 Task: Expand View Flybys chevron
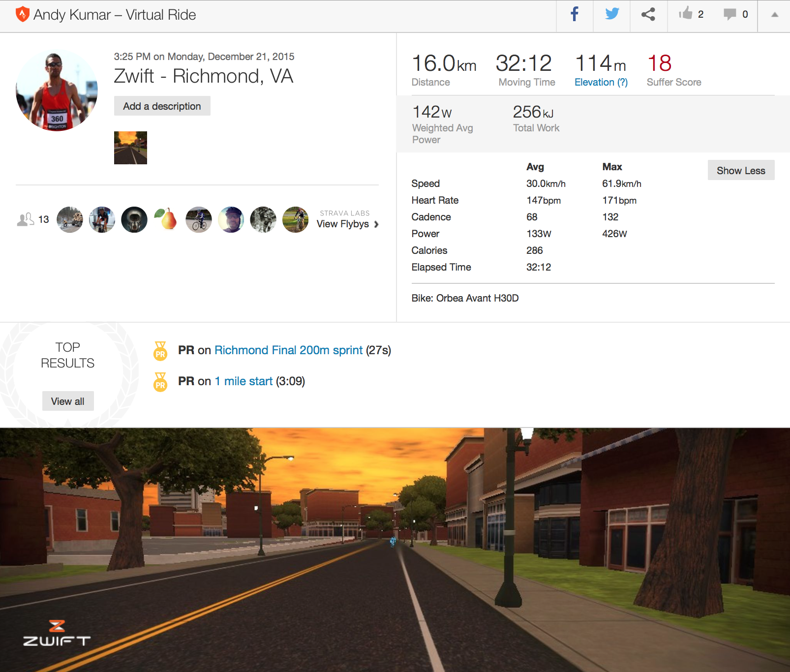(x=376, y=224)
